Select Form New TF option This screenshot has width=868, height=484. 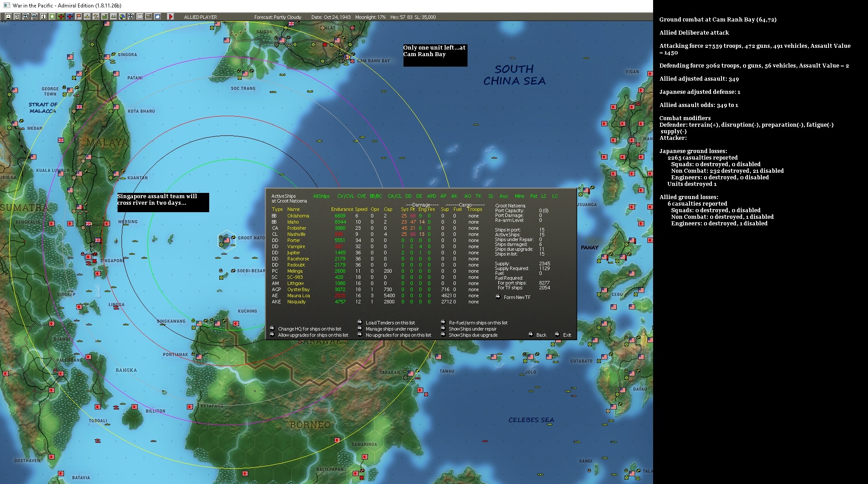pos(517,298)
